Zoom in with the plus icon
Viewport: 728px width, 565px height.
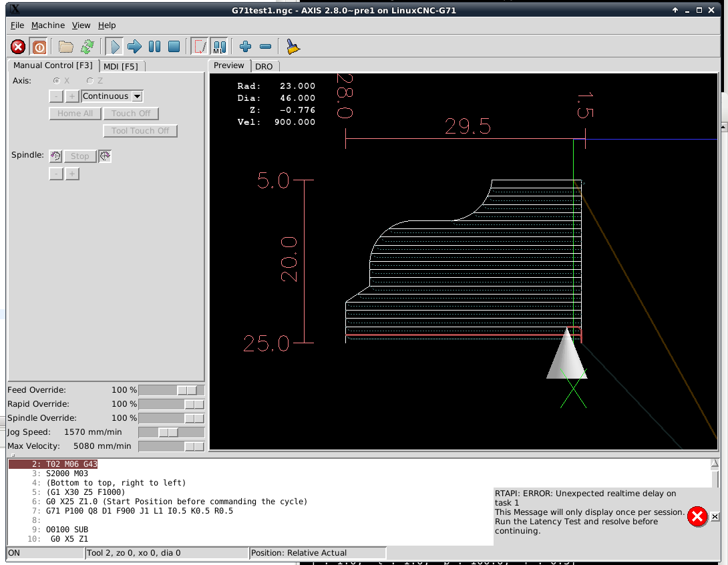(x=245, y=47)
